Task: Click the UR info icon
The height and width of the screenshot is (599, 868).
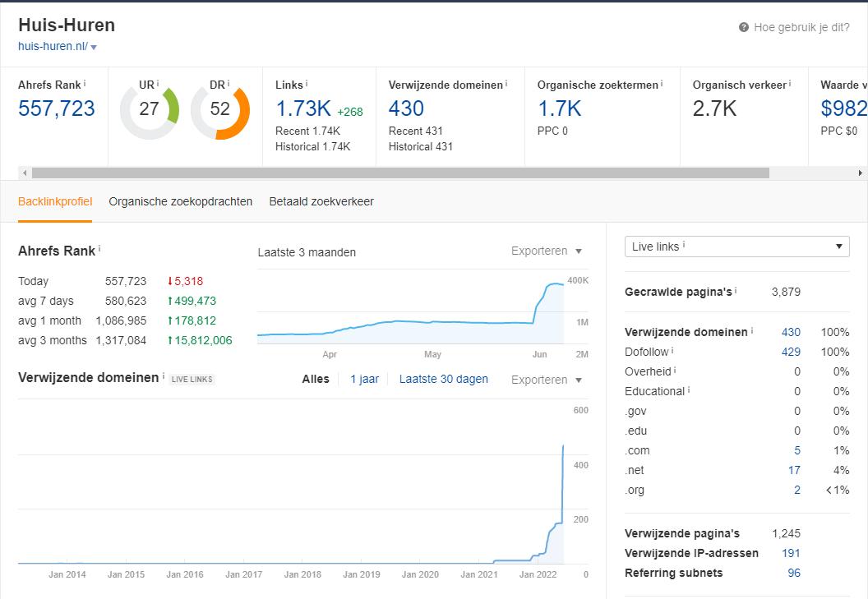Action: [x=158, y=84]
